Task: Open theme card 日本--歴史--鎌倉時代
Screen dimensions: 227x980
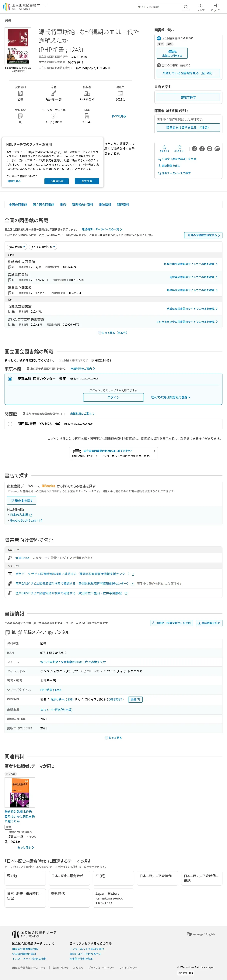Action: (69, 878)
